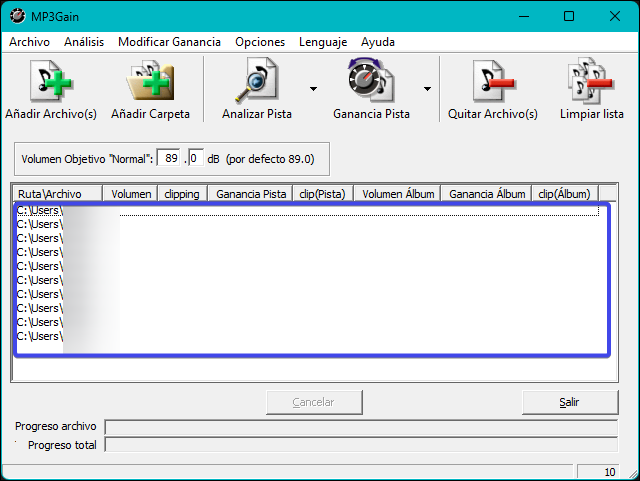Click the clip(Pista) column header
This screenshot has height=481, width=640.
[x=323, y=194]
